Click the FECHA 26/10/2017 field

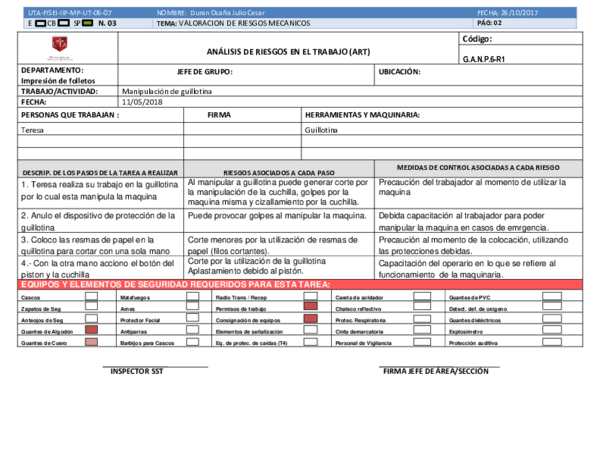[x=510, y=12]
